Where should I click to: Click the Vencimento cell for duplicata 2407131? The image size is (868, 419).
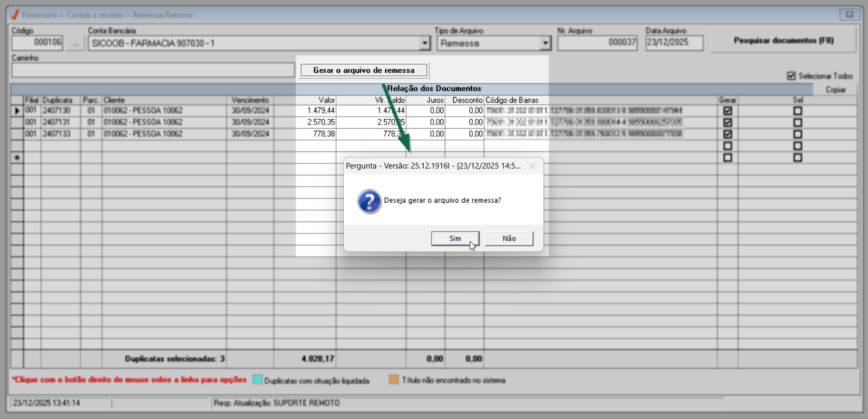[x=250, y=122]
